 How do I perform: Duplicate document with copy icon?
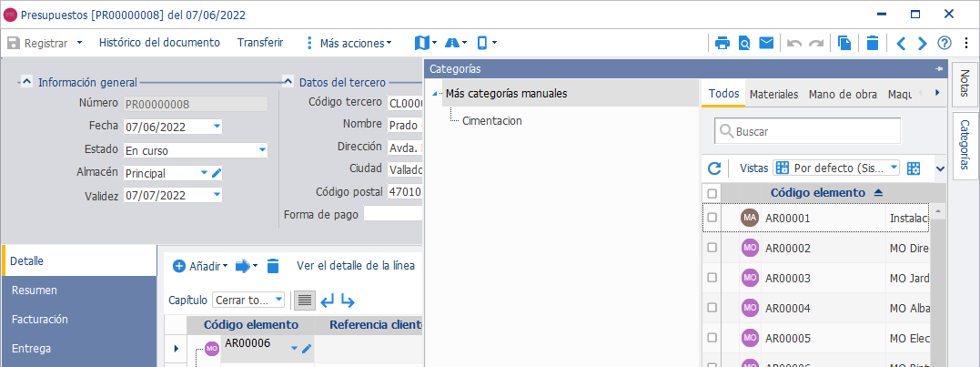(x=844, y=43)
